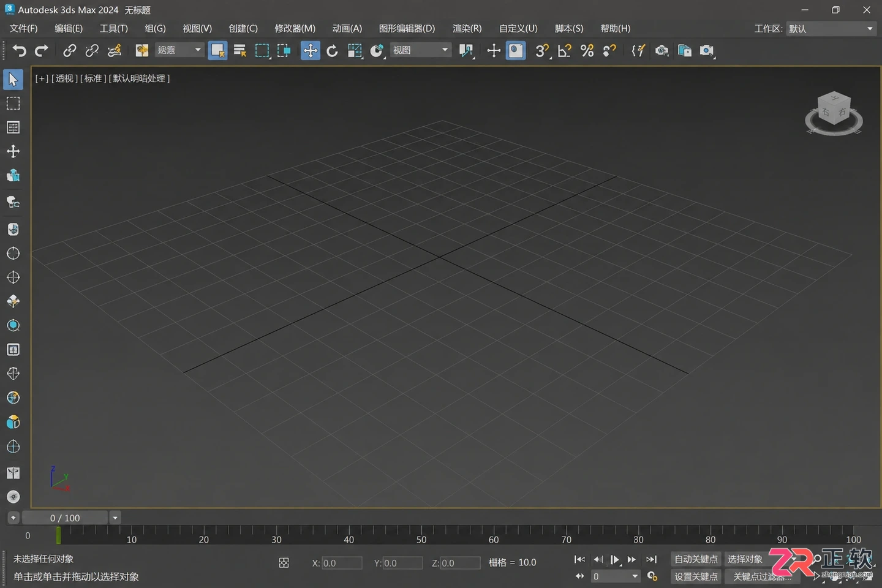Viewport: 882px width, 588px height.
Task: Open the 脚本(S) menu
Action: click(569, 29)
